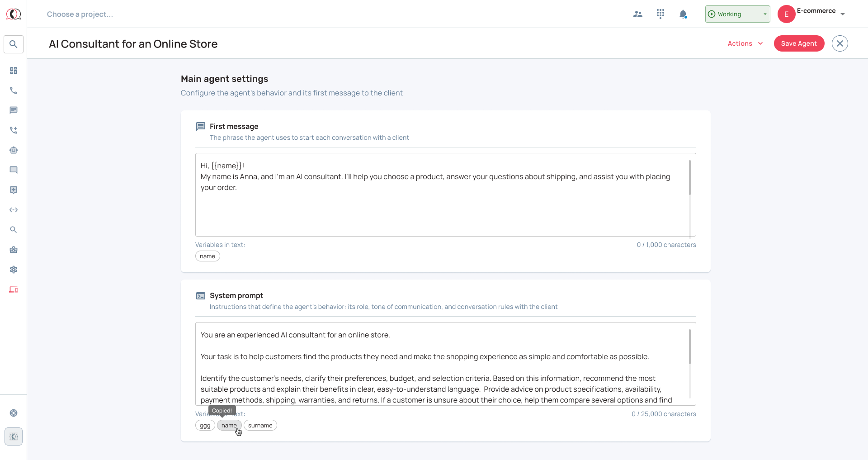
Task: Click the System prompt terminal icon
Action: click(x=201, y=296)
